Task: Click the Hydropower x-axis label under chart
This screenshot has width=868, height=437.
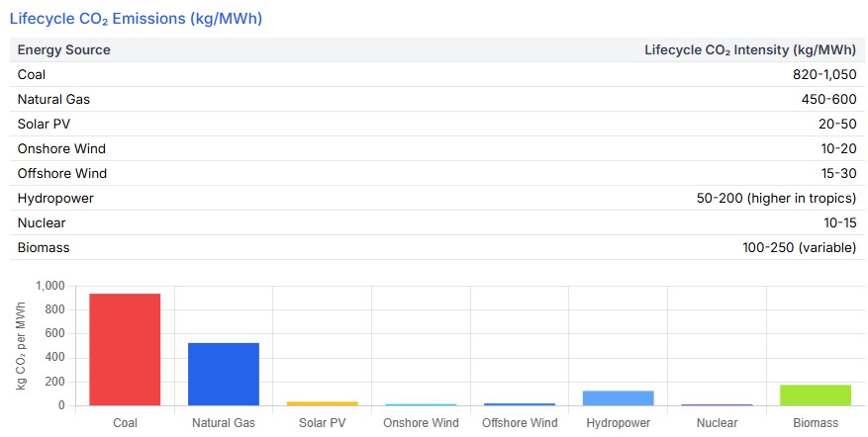Action: 619,423
